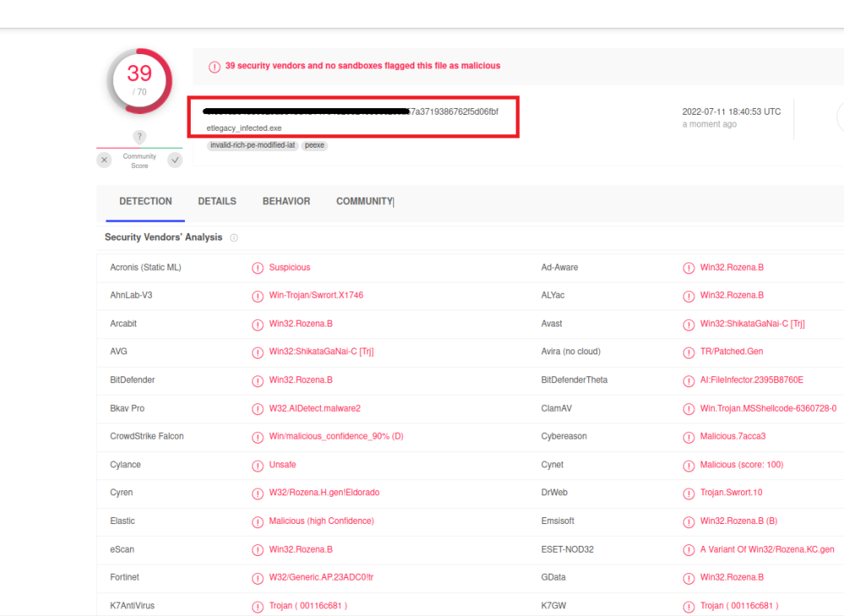Select the file name etlegacy_infected.exe

tap(244, 128)
